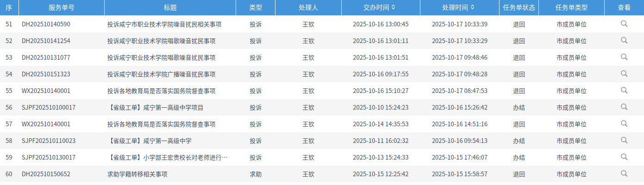Click the magnifier icon for row 51
This screenshot has width=644, height=185.
tap(624, 24)
